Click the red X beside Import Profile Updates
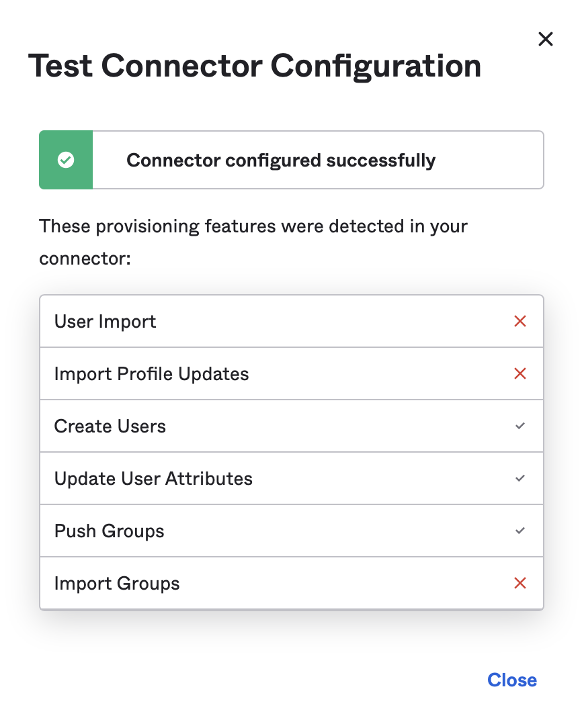Image resolution: width=582 pixels, height=728 pixels. [x=520, y=373]
